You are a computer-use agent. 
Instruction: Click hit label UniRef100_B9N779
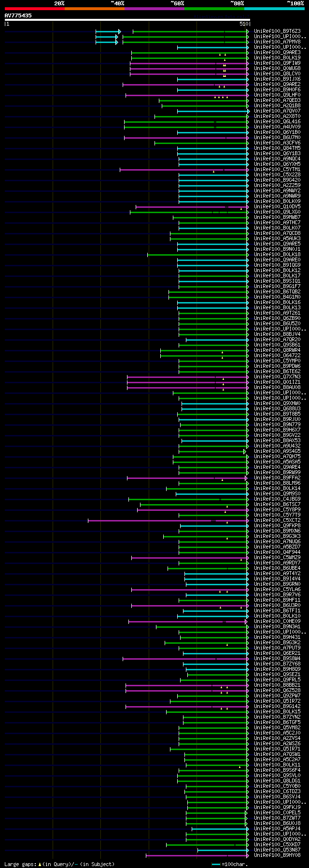click(x=277, y=425)
